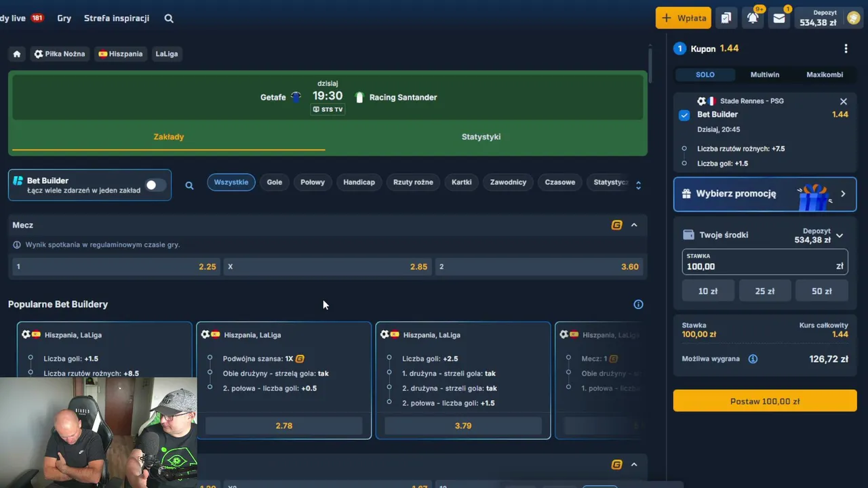Search markets using the magnifier beside Bet Builder

click(x=189, y=186)
